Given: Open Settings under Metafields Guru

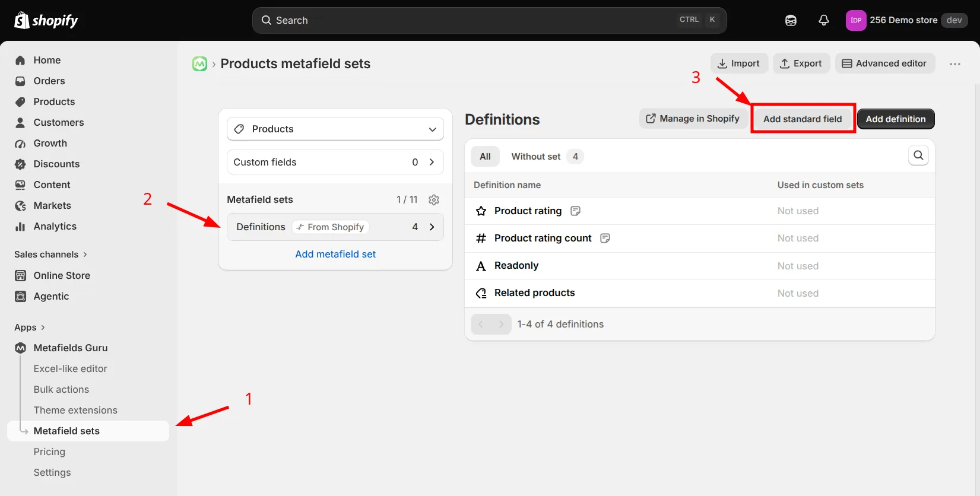Looking at the screenshot, I should click(x=52, y=472).
